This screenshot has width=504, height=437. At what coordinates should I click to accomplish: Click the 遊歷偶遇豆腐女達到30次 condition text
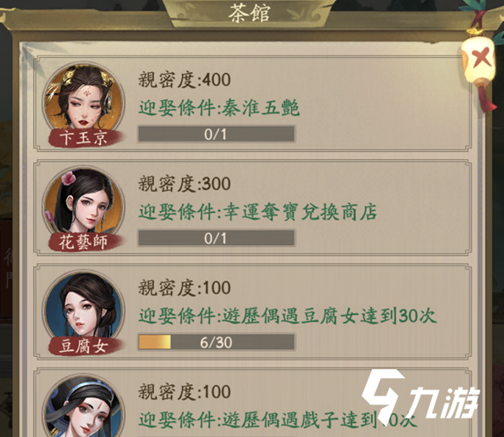tap(330, 316)
